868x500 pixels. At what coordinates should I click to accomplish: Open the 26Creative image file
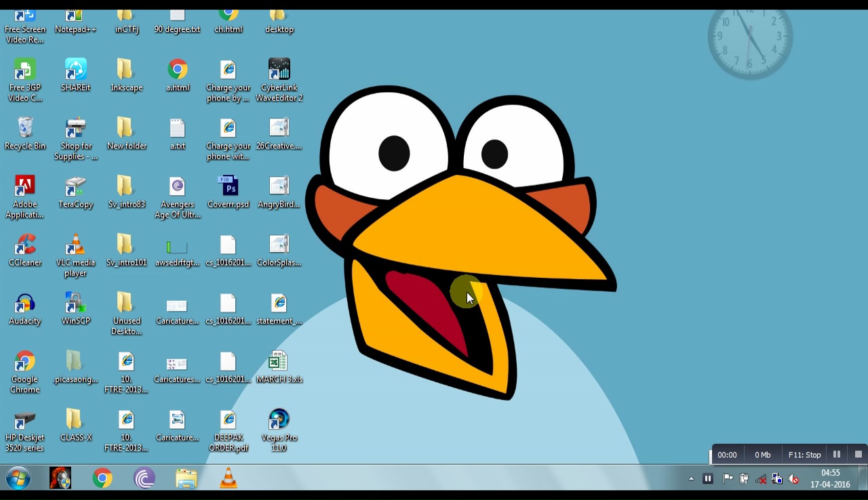(x=279, y=133)
